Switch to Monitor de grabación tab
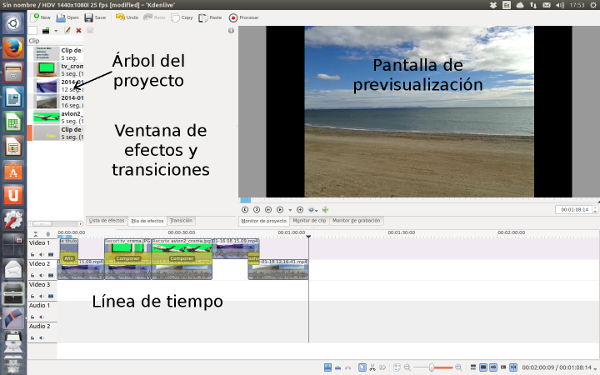Viewport: 600px width, 375px height. click(x=356, y=221)
